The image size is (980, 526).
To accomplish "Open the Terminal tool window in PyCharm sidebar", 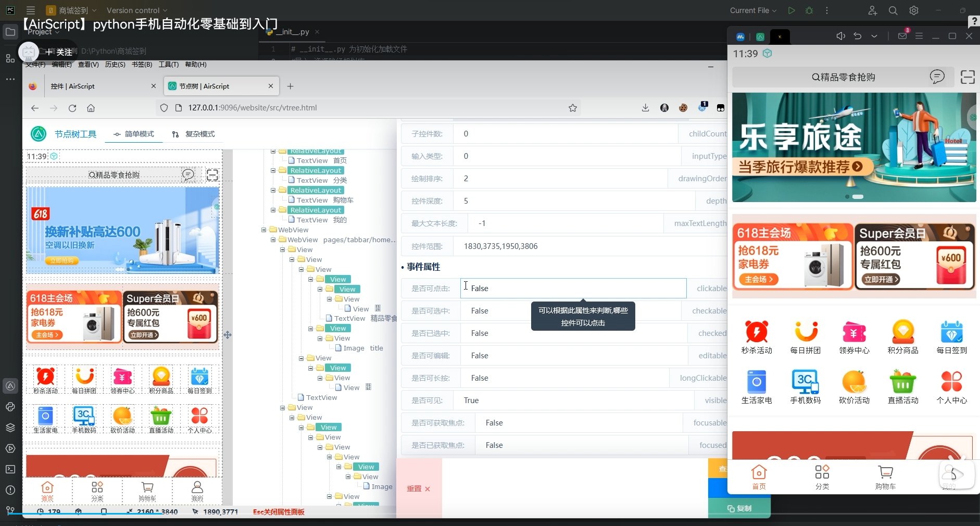I will [x=10, y=469].
